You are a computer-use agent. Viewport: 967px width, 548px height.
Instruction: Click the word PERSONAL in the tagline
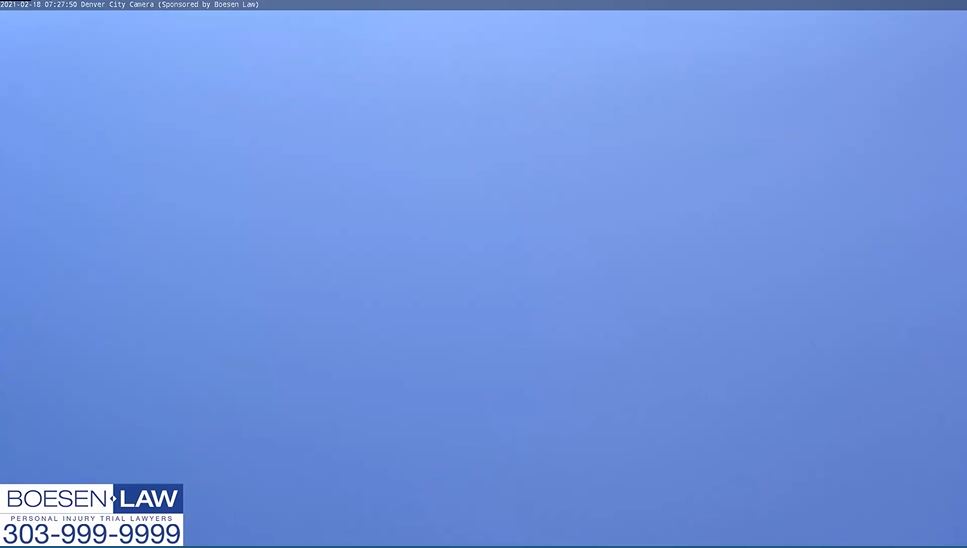click(32, 518)
